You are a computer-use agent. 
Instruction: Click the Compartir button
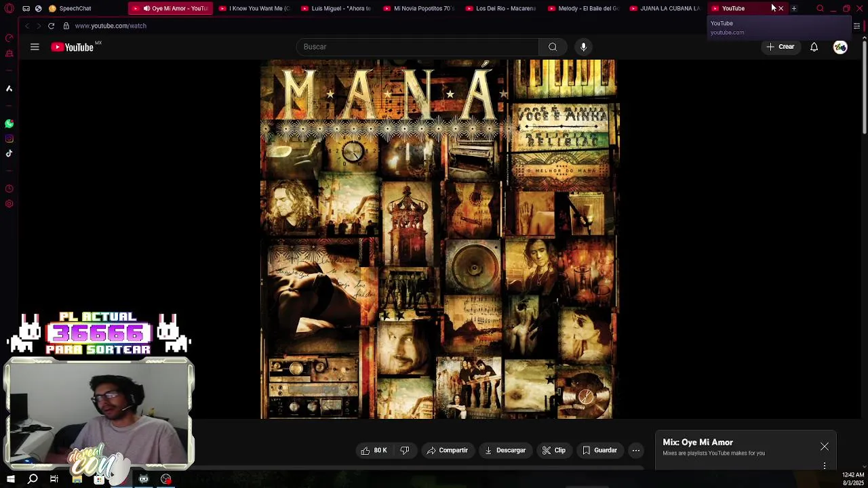(x=448, y=450)
